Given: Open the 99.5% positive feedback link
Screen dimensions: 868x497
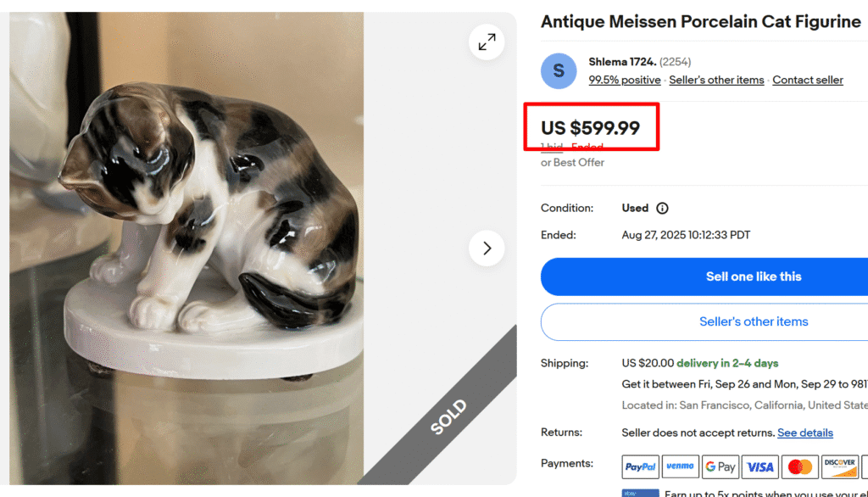Looking at the screenshot, I should point(625,81).
